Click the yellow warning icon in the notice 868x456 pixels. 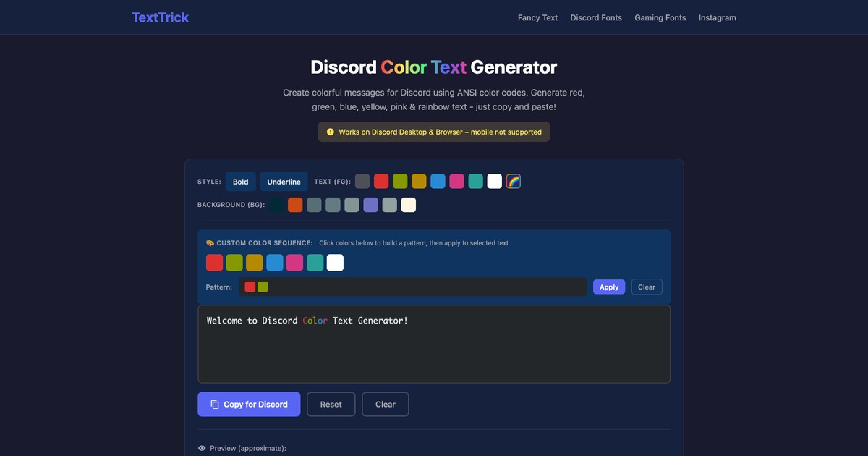click(331, 132)
